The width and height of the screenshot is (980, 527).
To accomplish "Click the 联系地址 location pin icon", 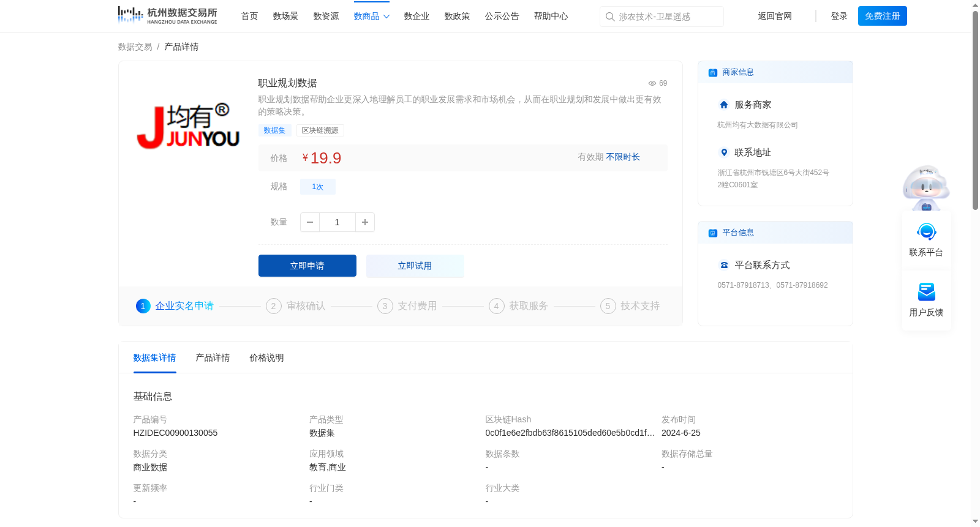I will pos(724,152).
